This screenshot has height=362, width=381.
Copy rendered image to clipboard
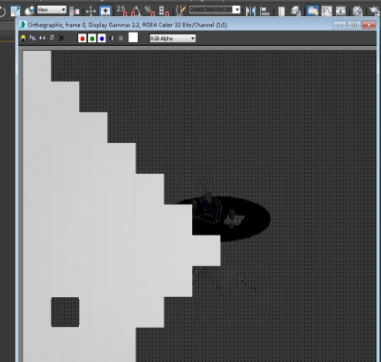click(x=33, y=38)
